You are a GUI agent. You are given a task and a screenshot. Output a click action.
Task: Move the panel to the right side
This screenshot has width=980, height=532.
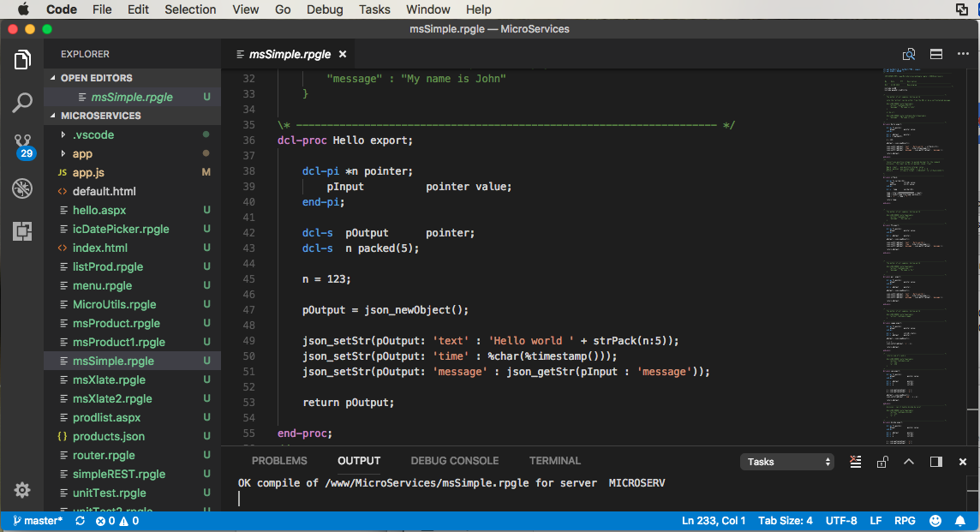(x=936, y=462)
